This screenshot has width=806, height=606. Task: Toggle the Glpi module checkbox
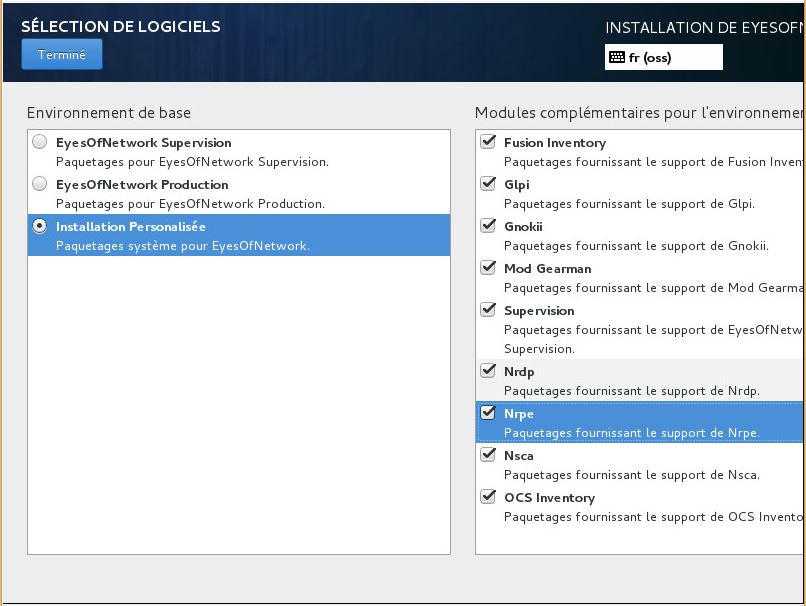click(488, 183)
